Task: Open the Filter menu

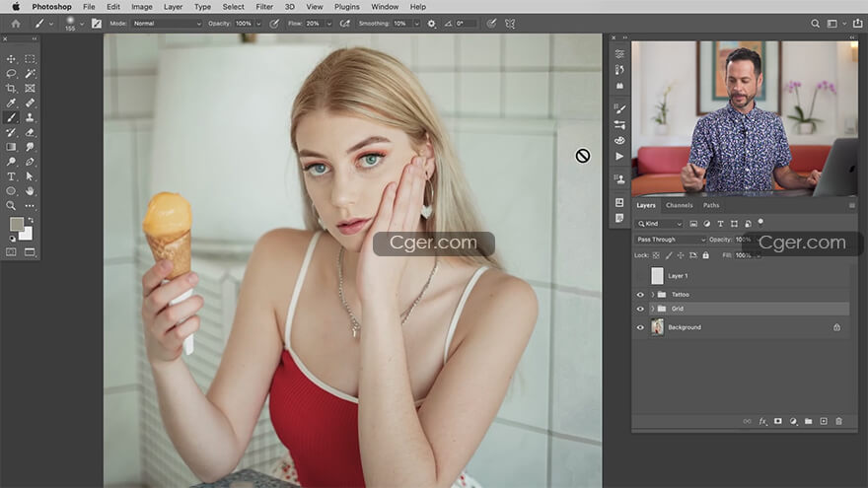Action: pos(264,7)
